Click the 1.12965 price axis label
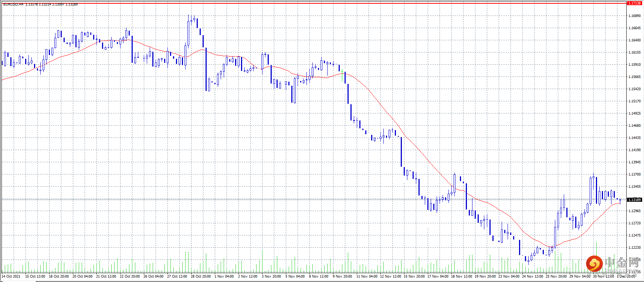 tap(634, 211)
